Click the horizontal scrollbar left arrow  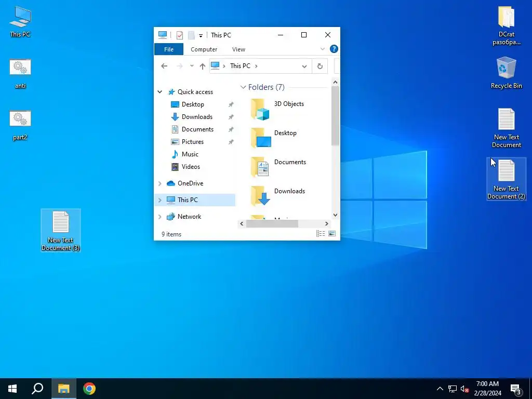242,223
